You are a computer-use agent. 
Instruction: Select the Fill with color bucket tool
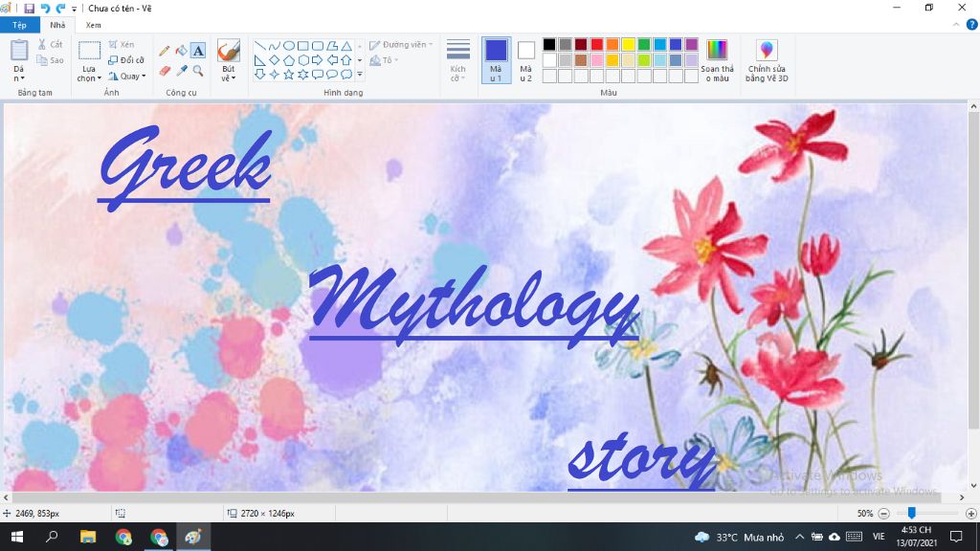point(181,51)
